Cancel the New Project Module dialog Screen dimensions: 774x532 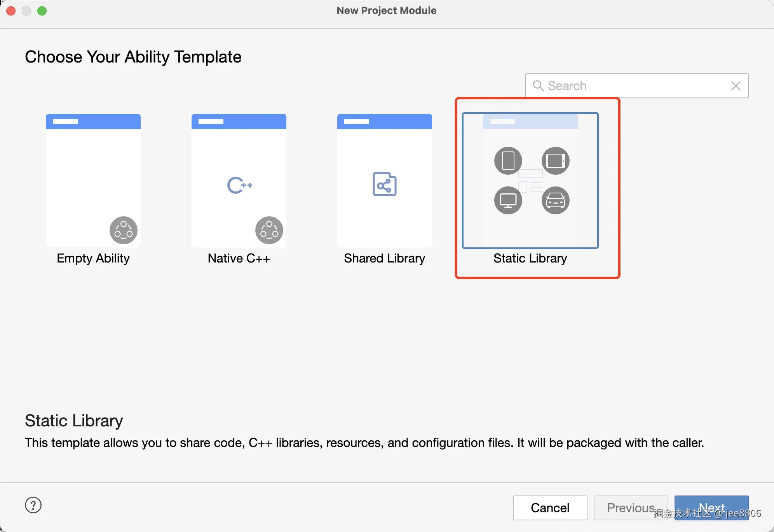(x=550, y=508)
